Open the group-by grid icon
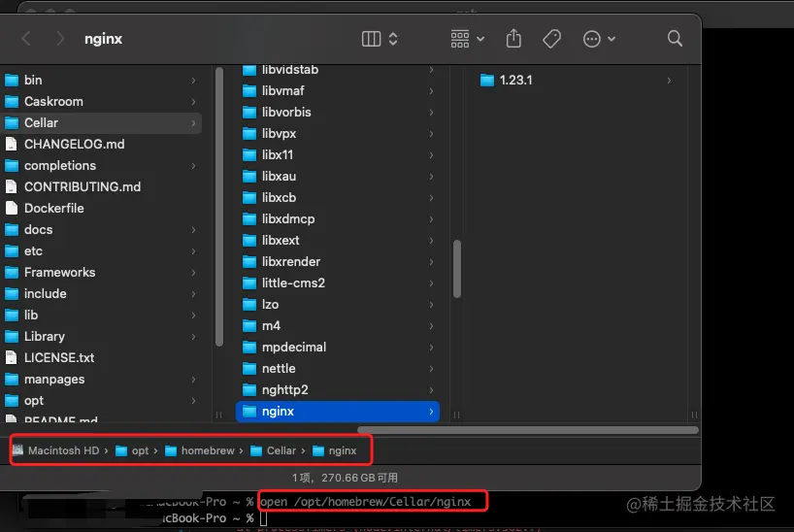The image size is (794, 532). [x=460, y=39]
